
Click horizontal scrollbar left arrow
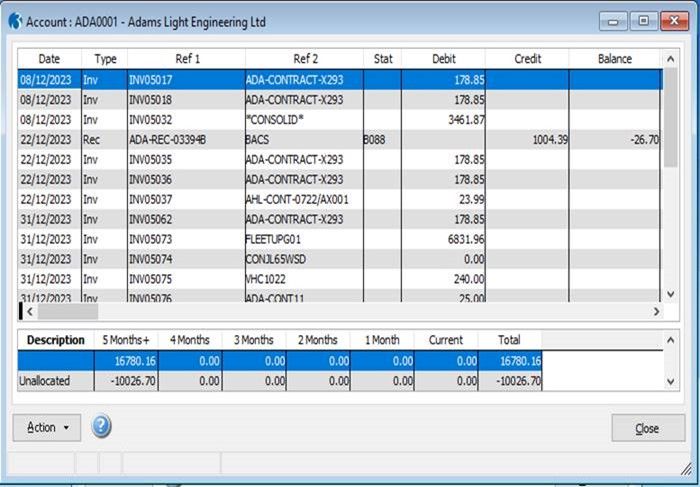(30, 312)
